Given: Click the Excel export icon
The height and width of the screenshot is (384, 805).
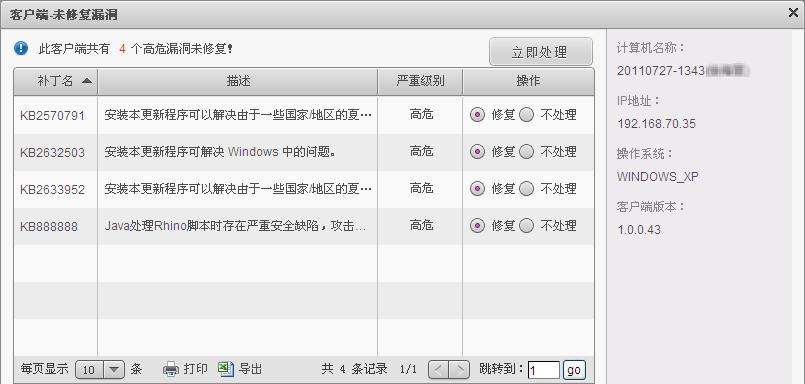Looking at the screenshot, I should (226, 369).
